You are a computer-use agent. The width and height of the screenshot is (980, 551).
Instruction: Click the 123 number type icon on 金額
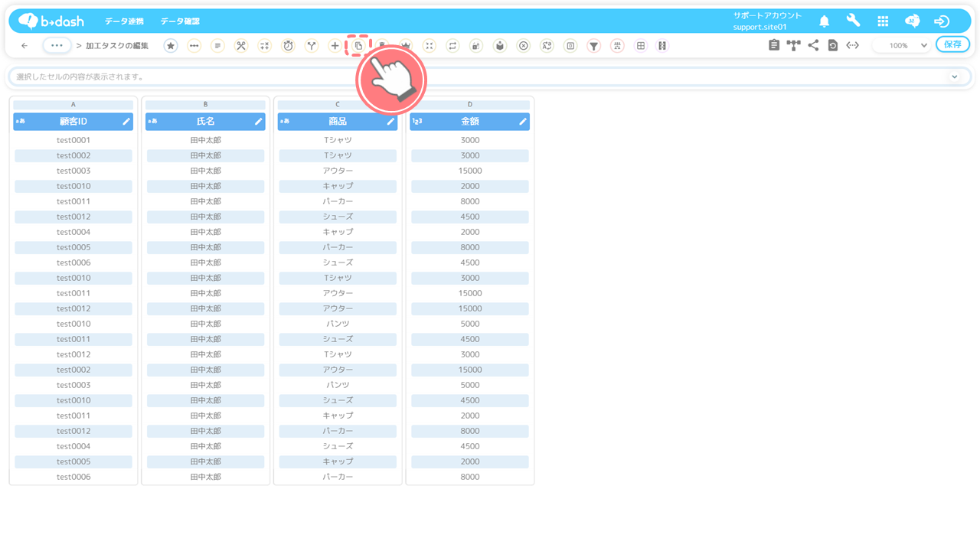point(417,121)
